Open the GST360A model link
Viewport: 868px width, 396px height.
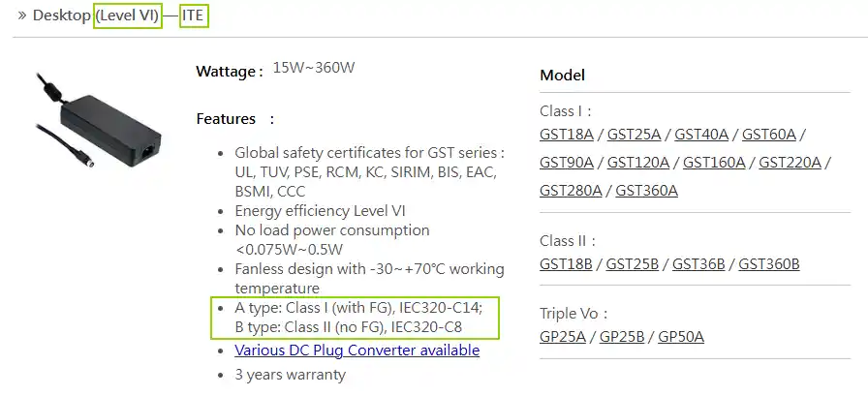[646, 191]
